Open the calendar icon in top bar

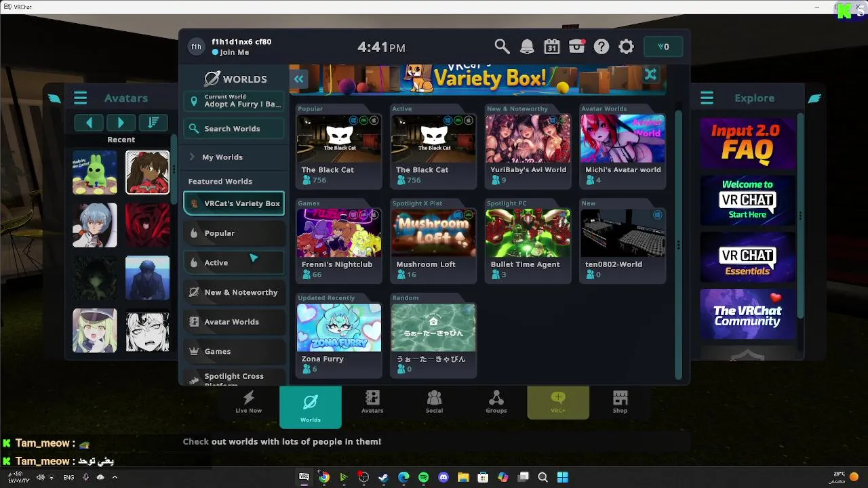[x=552, y=47]
